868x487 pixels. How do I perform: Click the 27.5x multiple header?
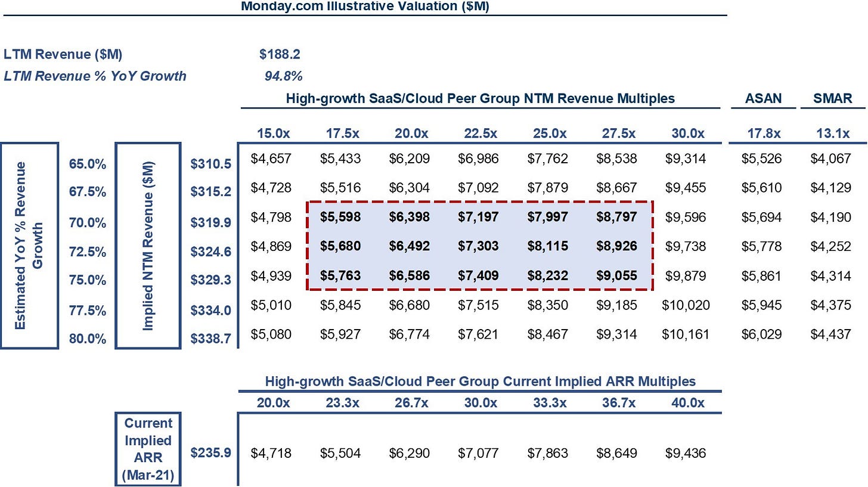click(619, 133)
